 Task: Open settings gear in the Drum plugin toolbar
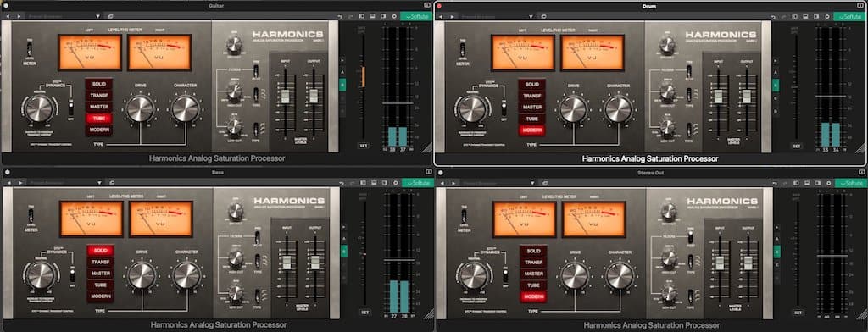pos(827,17)
